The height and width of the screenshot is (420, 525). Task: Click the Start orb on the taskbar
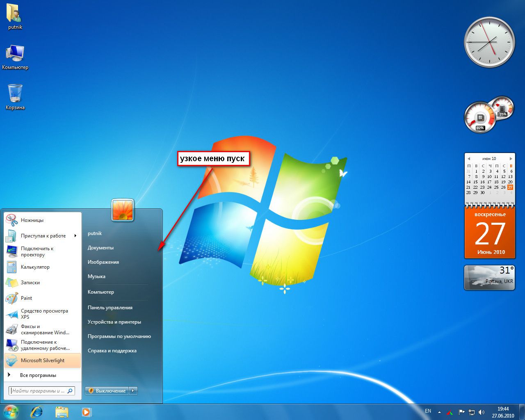[10, 411]
